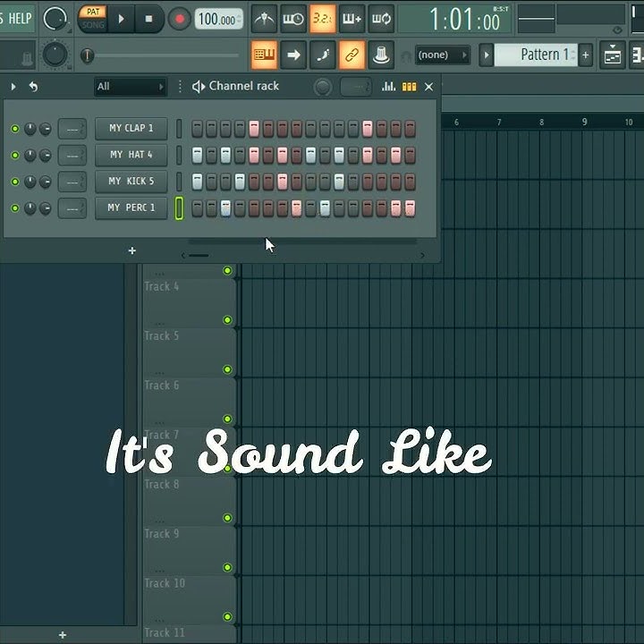Mute the MY PERC 1 channel

(x=15, y=208)
